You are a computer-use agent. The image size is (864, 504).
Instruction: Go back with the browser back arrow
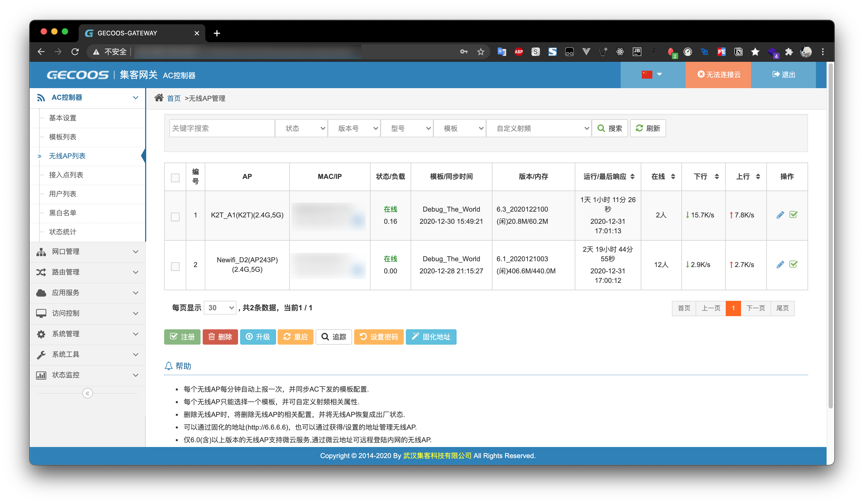[41, 52]
